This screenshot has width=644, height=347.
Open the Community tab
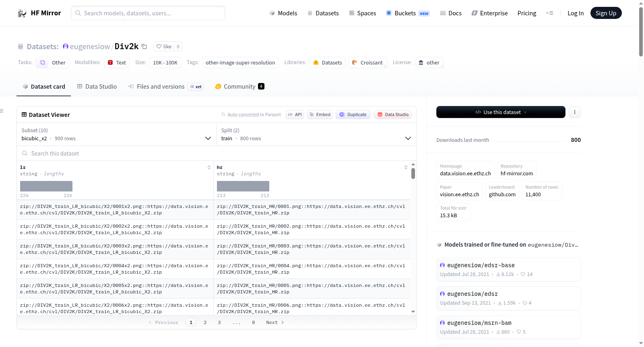[x=240, y=87]
